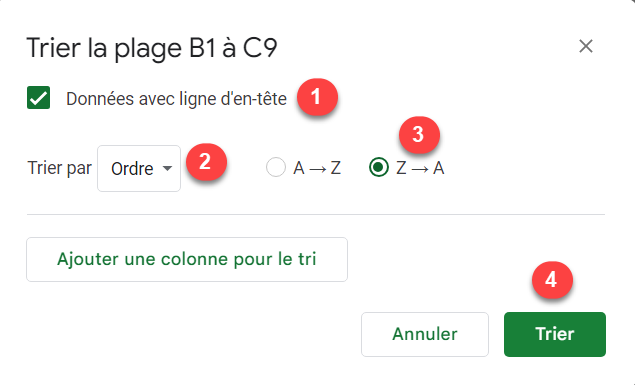Image resolution: width=635 pixels, height=385 pixels.
Task: Open the "Ordre" sort column dropdown
Action: [139, 168]
